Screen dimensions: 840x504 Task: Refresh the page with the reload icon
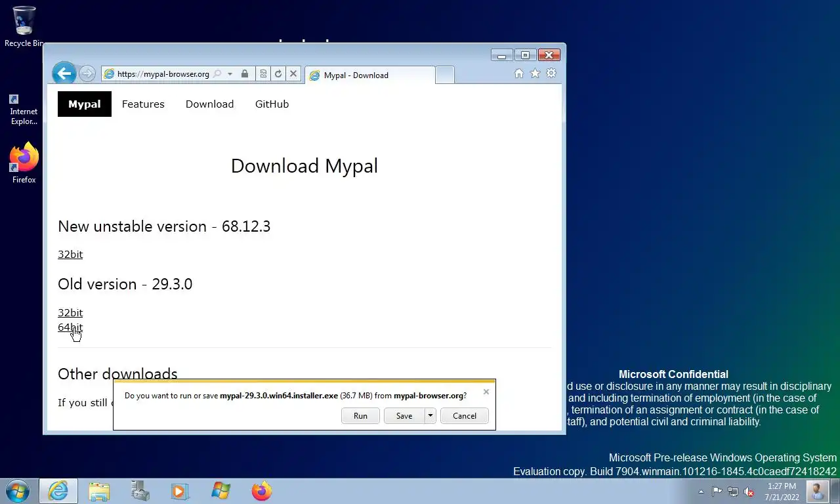(278, 74)
